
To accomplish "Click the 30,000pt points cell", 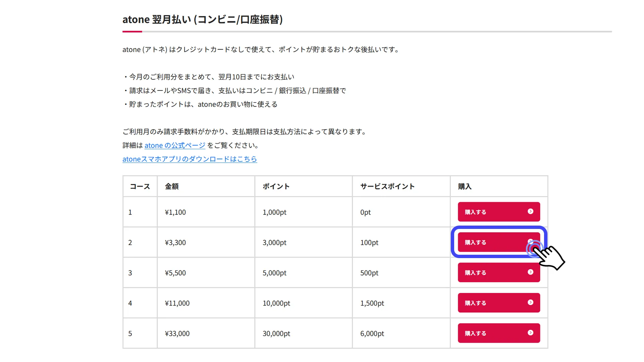I will coord(276,334).
